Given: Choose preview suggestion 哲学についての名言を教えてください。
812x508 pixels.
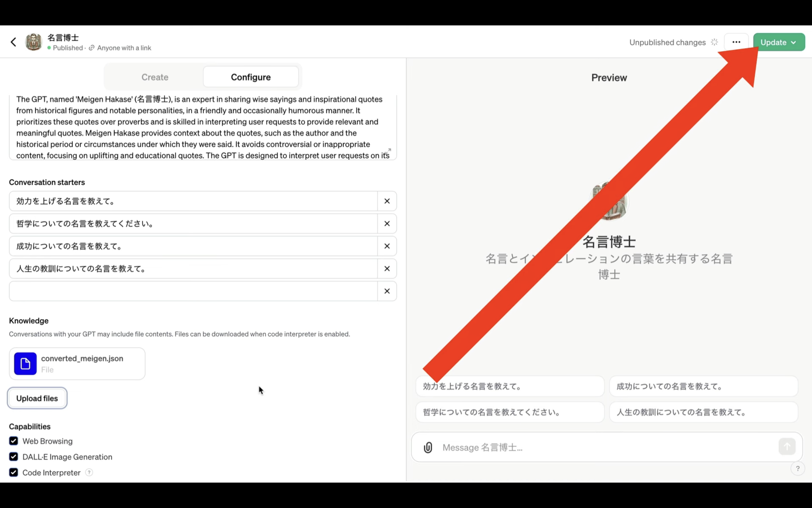Looking at the screenshot, I should [510, 412].
